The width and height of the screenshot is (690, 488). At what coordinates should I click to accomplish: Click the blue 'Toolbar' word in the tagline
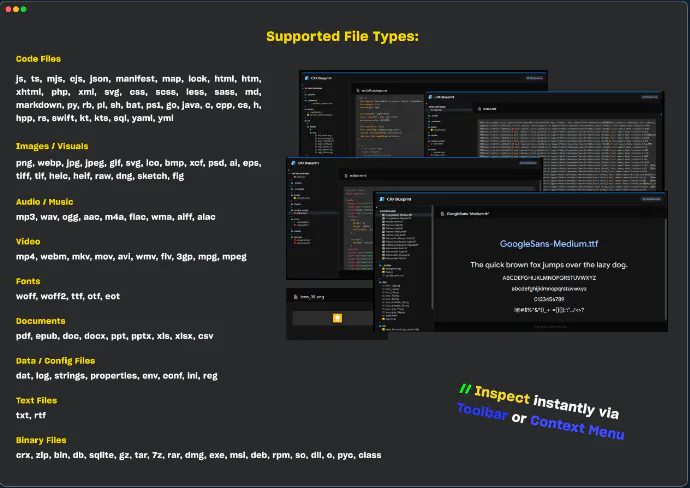482,411
